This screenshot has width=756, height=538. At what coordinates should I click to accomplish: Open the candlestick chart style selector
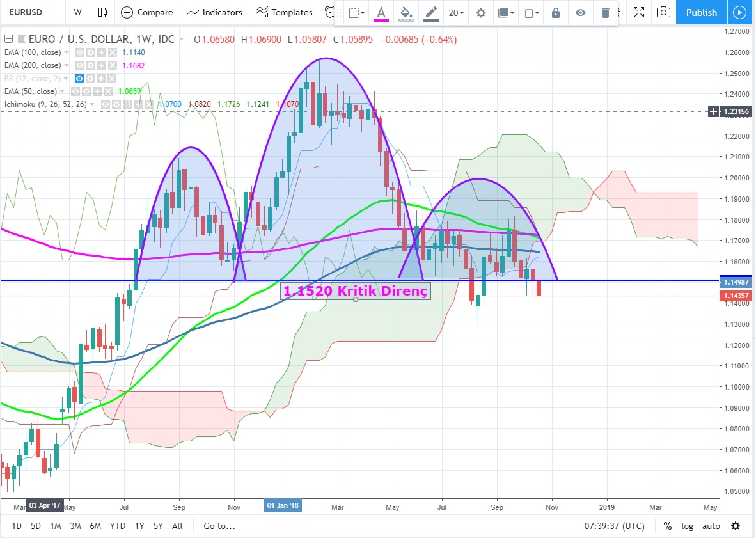tap(102, 12)
